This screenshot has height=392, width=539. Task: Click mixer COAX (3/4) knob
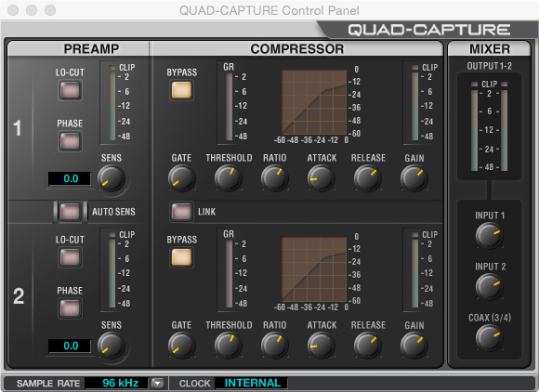click(489, 337)
